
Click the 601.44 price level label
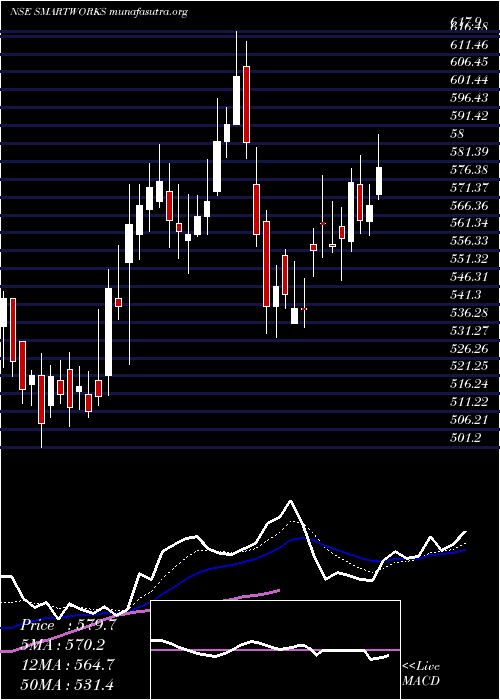pos(469,80)
